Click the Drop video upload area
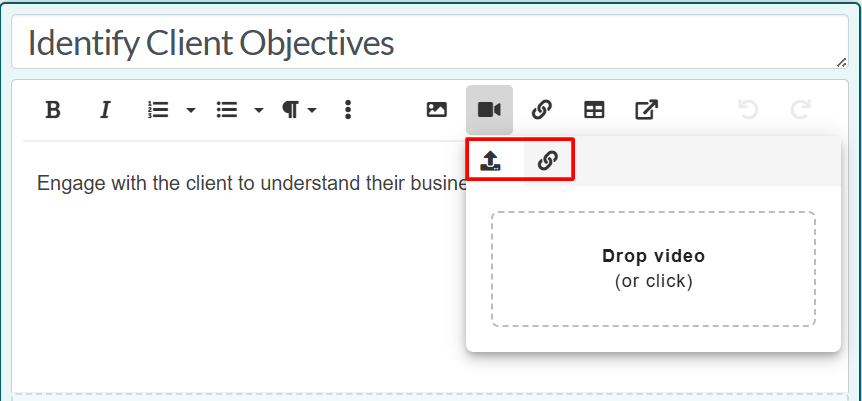862x401 pixels. click(653, 268)
